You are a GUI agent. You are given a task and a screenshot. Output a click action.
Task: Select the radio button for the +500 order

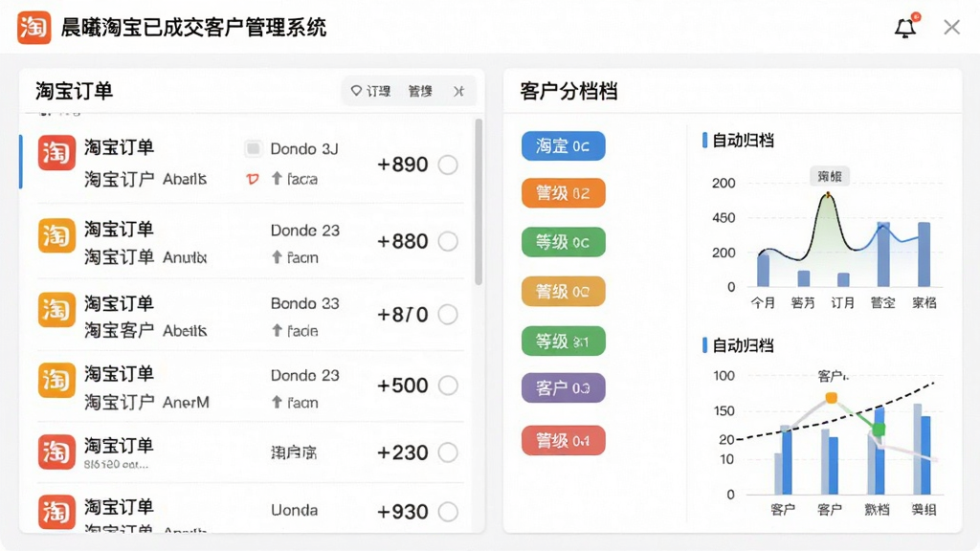448,386
